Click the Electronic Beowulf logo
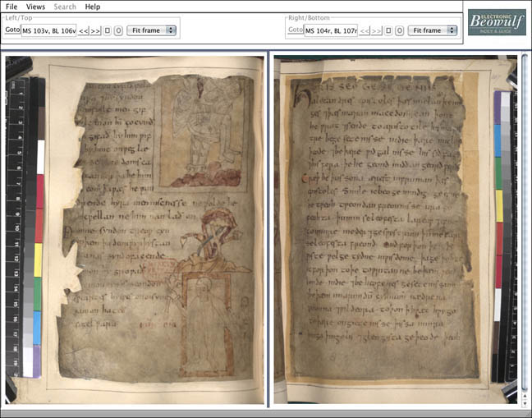Viewport: 532px width, 418px height. tap(497, 22)
